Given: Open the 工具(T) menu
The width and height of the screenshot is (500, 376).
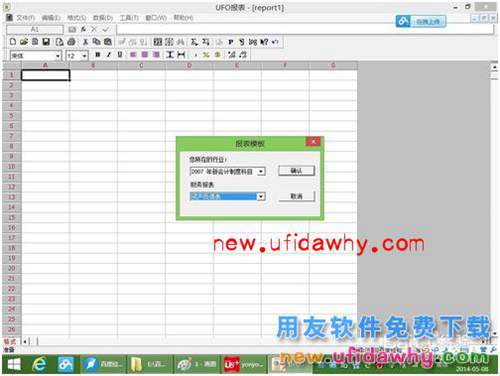Looking at the screenshot, I should (129, 17).
